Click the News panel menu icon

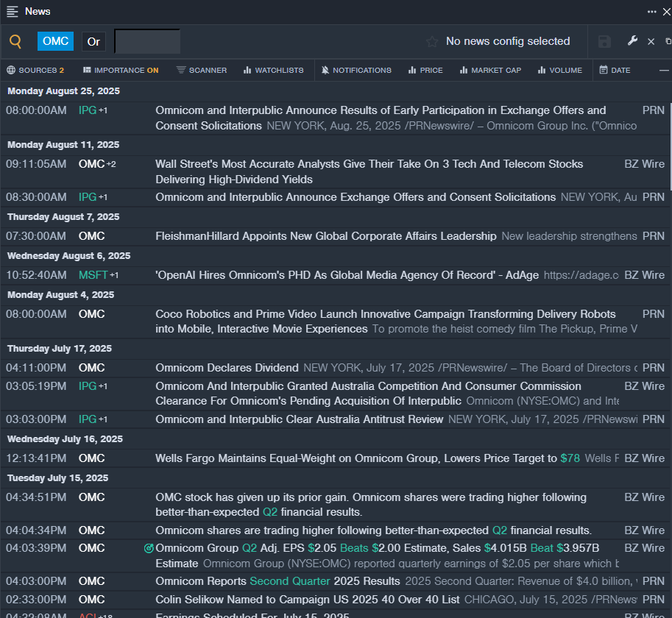pos(13,12)
